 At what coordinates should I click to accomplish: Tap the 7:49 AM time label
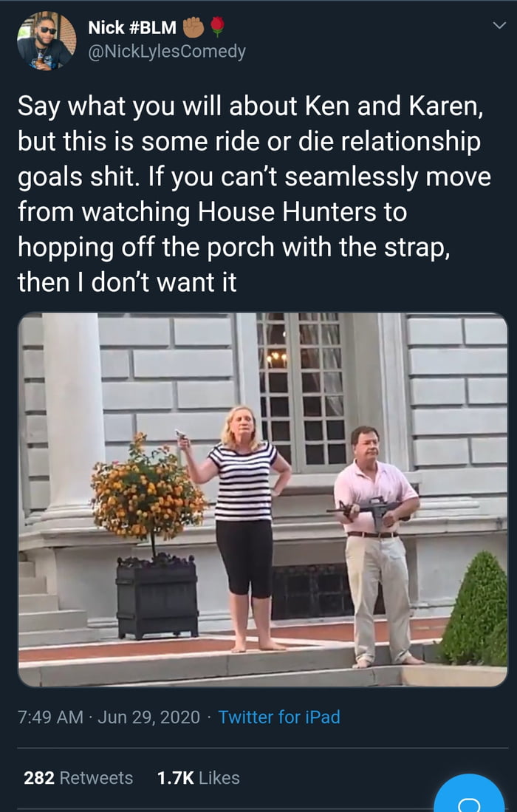(49, 716)
